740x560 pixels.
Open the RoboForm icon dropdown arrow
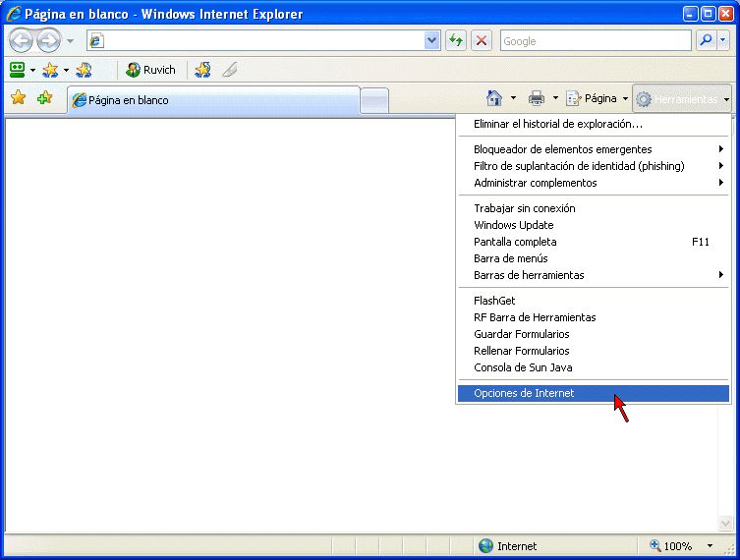[x=32, y=71]
